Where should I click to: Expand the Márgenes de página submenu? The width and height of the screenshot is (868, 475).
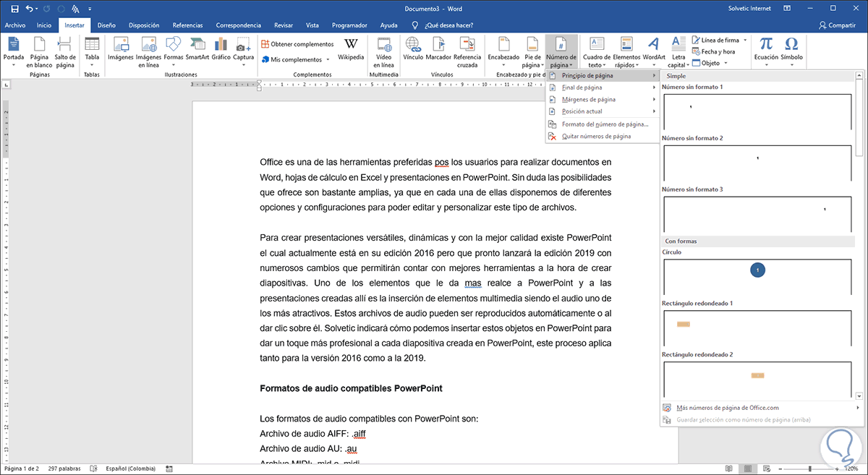[x=603, y=99]
